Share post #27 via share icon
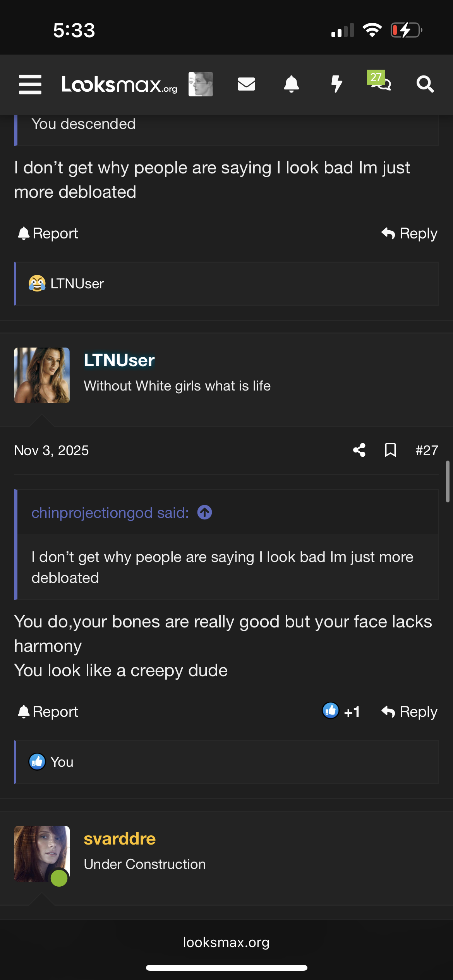Viewport: 453px width, 980px height. click(359, 450)
